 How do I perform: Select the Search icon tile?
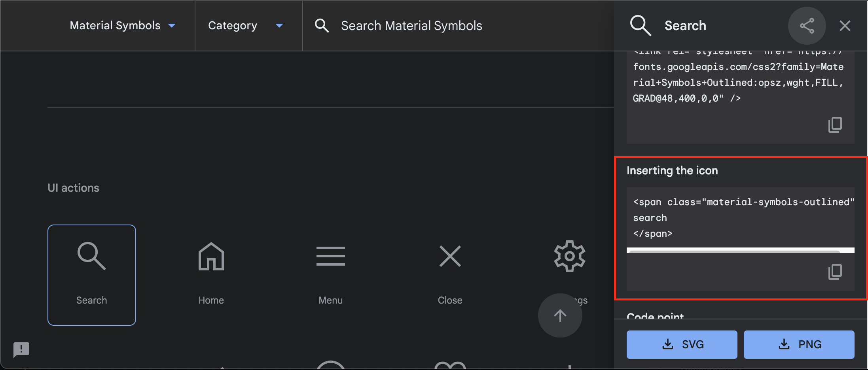click(x=91, y=275)
